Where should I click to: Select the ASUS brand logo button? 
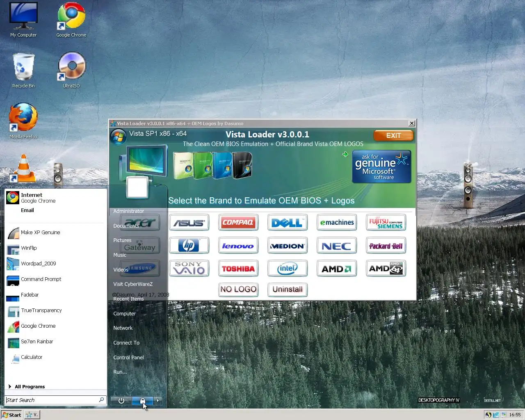189,223
